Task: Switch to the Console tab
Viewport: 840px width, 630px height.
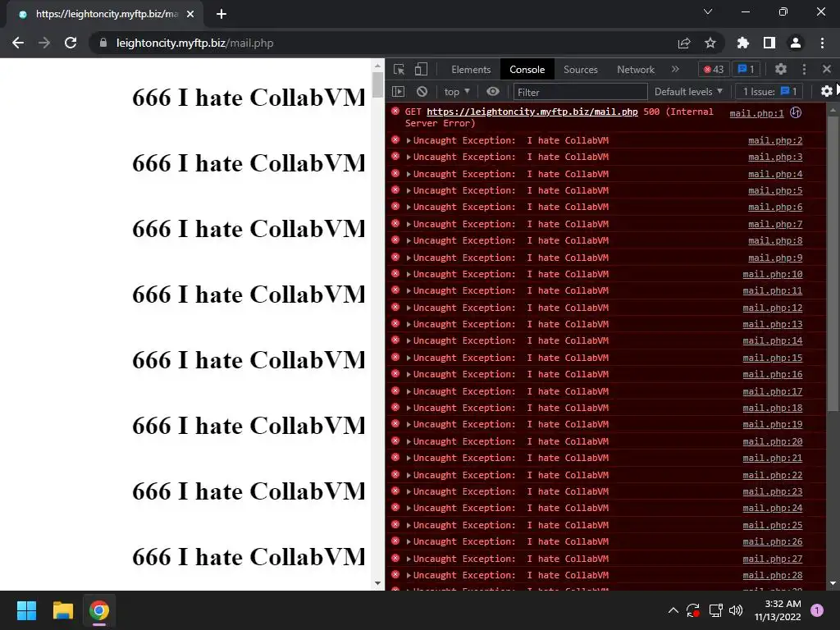Action: [x=527, y=70]
